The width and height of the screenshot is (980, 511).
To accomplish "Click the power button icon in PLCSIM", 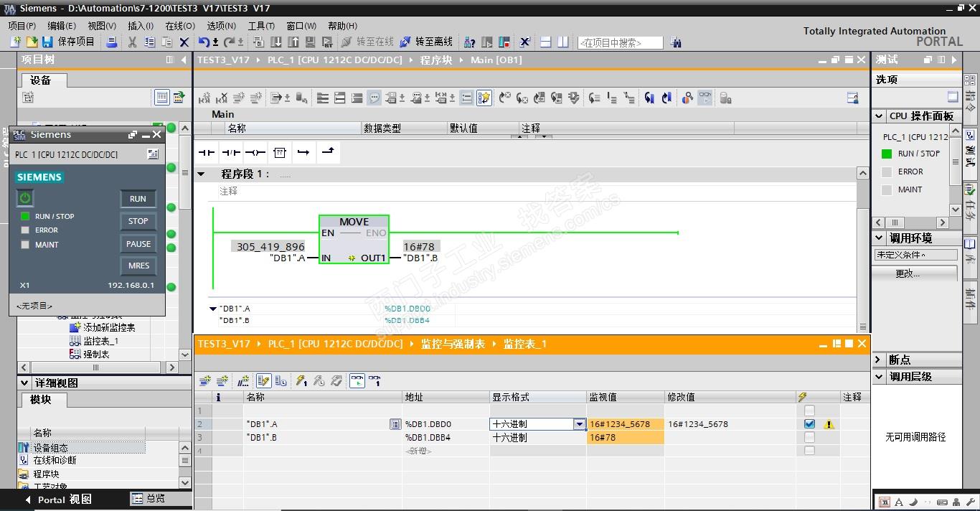I will click(25, 197).
